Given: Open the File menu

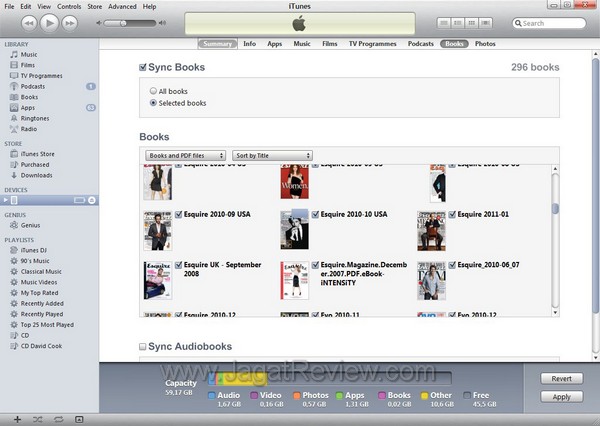Looking at the screenshot, I should pyautogui.click(x=9, y=7).
